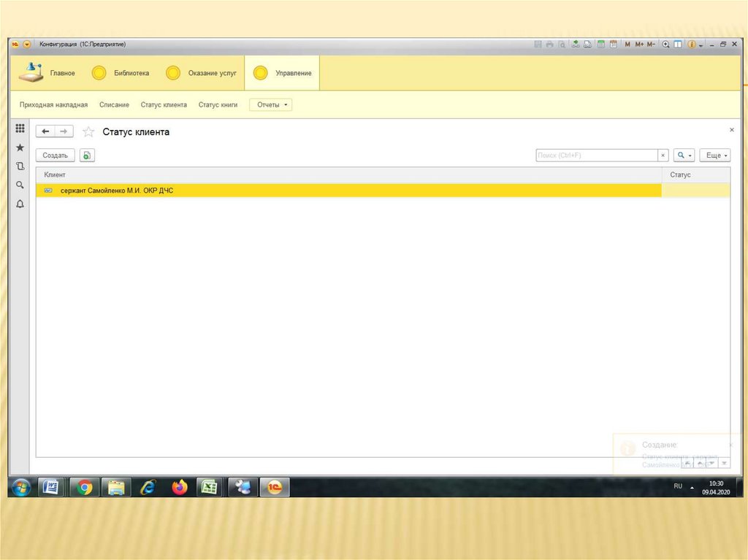
Task: Switch to the Оказание услуг section
Action: coord(201,73)
